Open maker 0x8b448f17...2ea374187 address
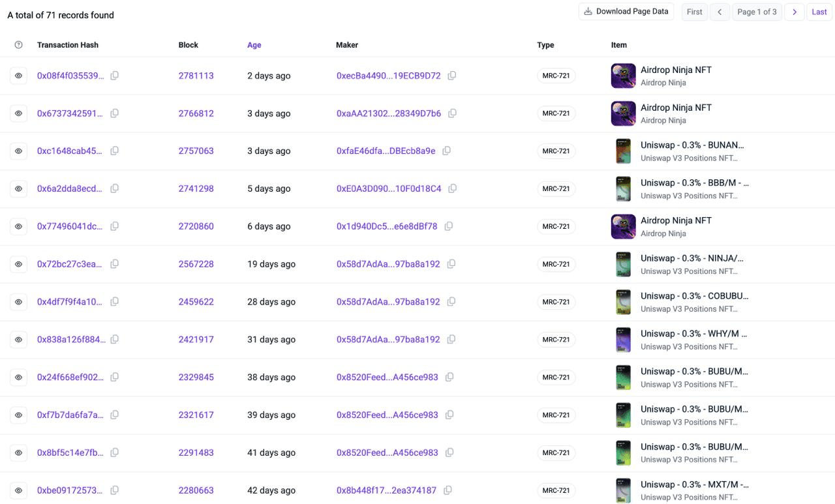Viewport: 835px width, 504px height. 387,490
